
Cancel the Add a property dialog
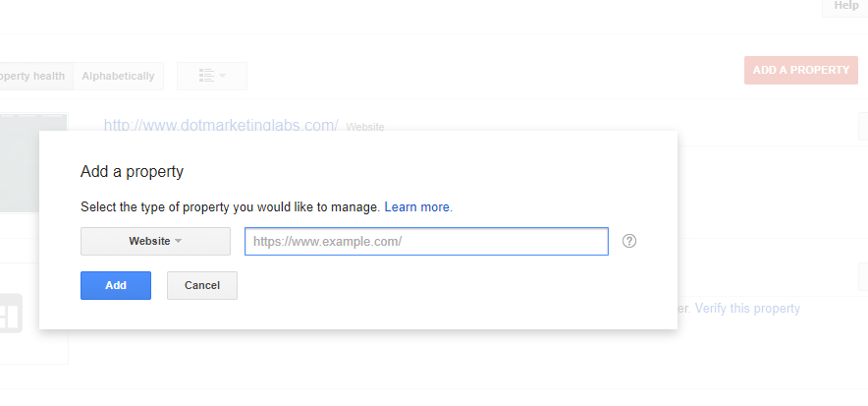pyautogui.click(x=202, y=285)
